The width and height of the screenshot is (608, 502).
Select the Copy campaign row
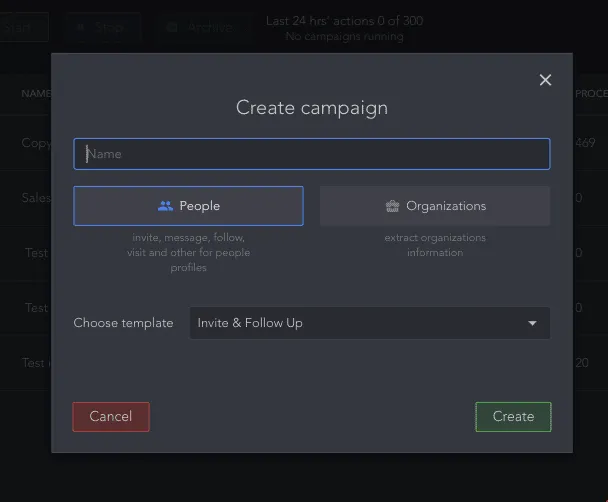pos(36,143)
